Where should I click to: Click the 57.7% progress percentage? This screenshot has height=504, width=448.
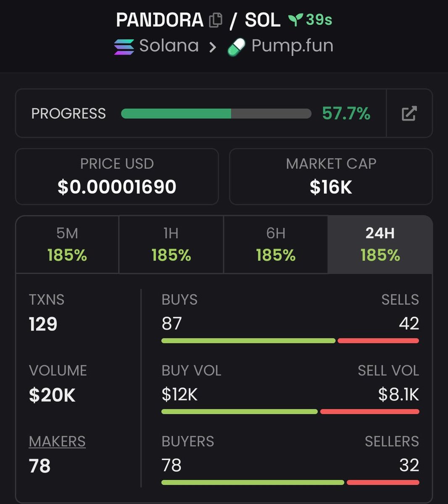point(346,113)
